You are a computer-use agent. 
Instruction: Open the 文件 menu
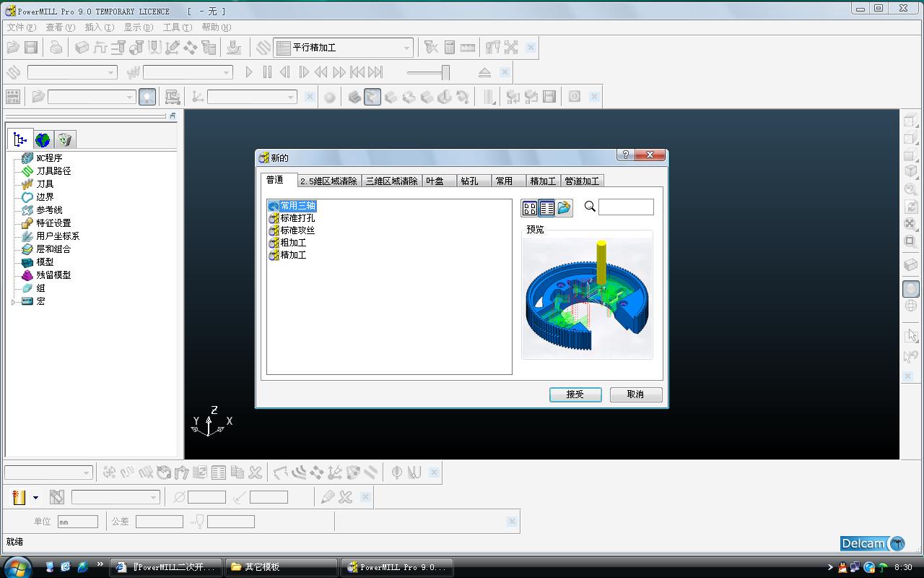[21, 27]
